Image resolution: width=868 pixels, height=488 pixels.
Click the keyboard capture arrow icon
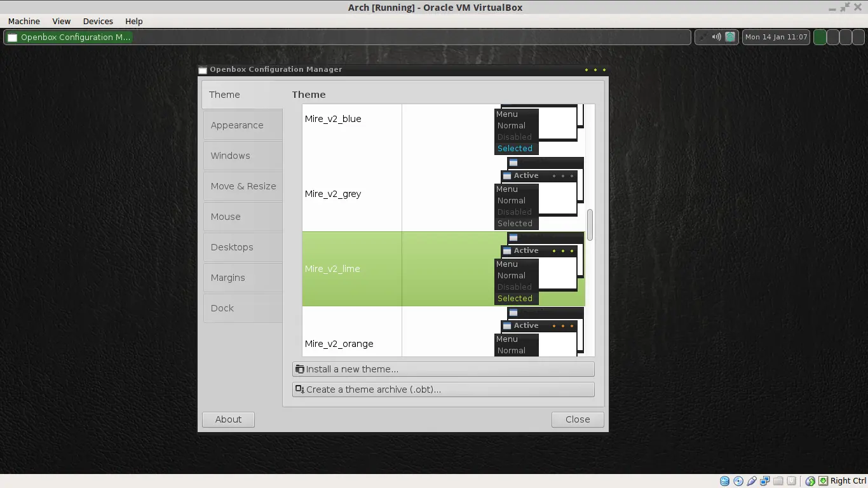824,481
